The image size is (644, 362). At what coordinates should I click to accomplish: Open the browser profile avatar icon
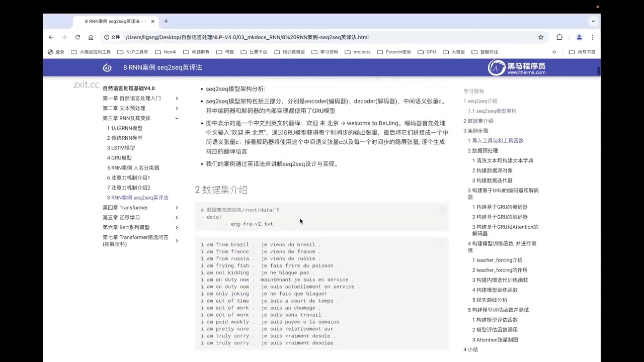tap(579, 37)
